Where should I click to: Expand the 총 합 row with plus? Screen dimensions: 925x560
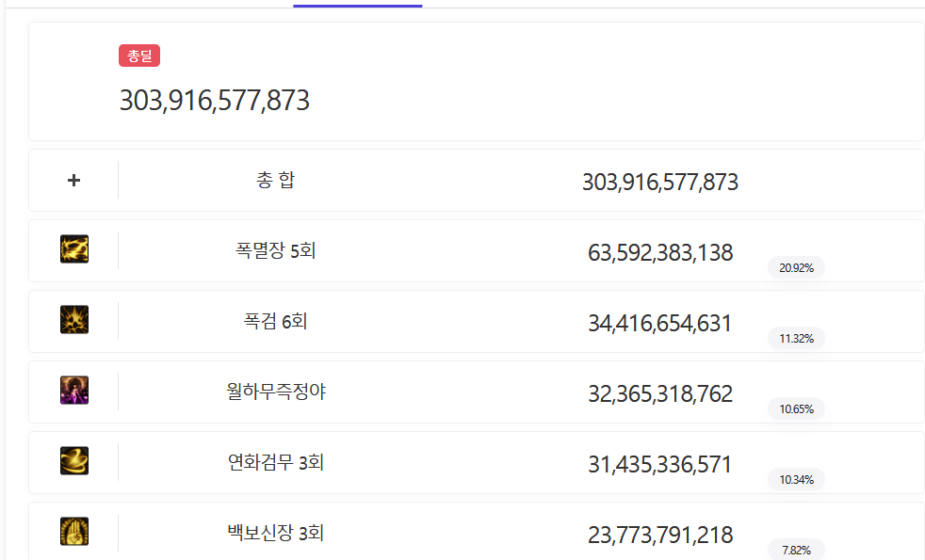(74, 180)
